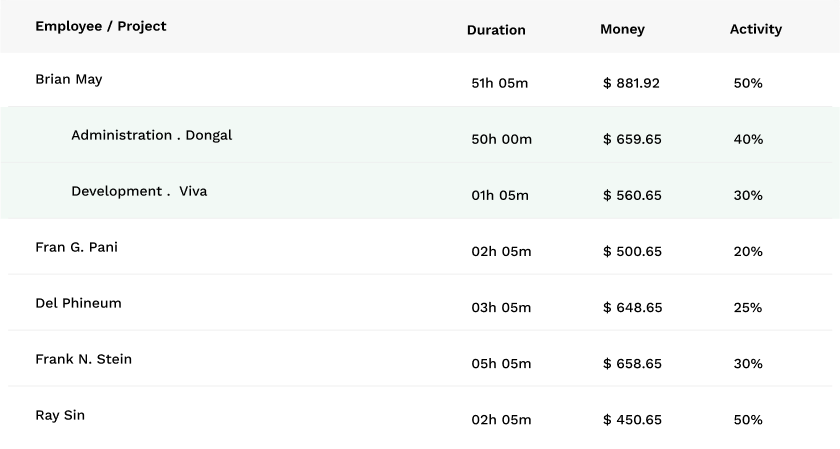
Task: Click the Employee / Project column header
Action: click(101, 27)
